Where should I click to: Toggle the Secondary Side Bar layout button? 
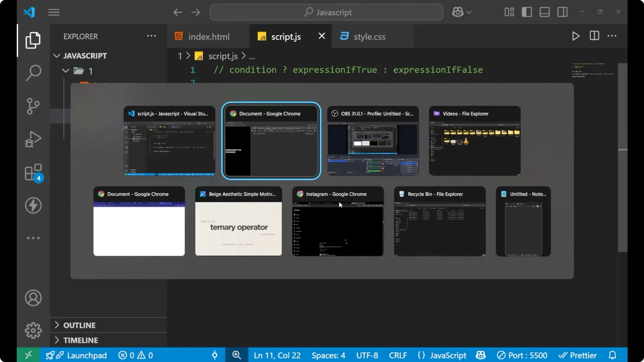pyautogui.click(x=562, y=12)
